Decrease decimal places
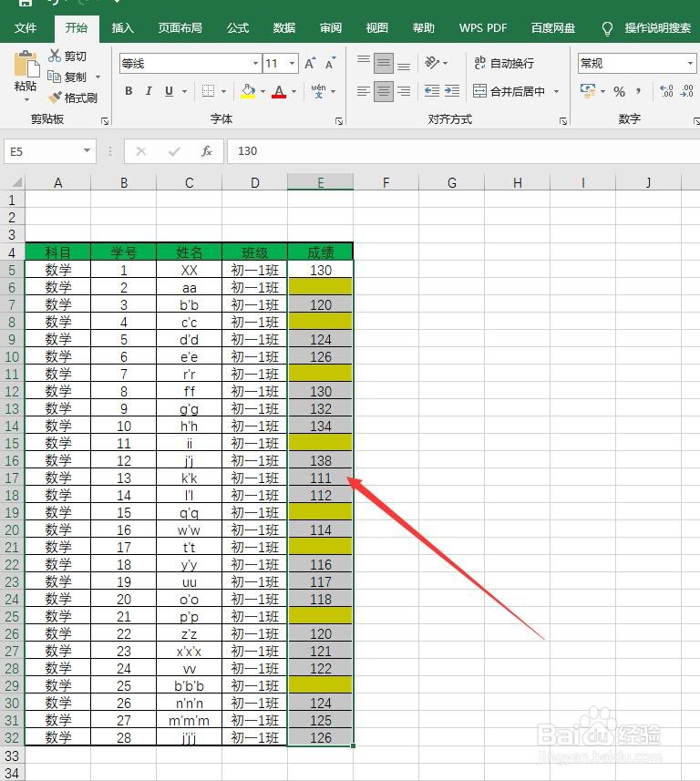Image resolution: width=700 pixels, height=781 pixels. [x=686, y=90]
